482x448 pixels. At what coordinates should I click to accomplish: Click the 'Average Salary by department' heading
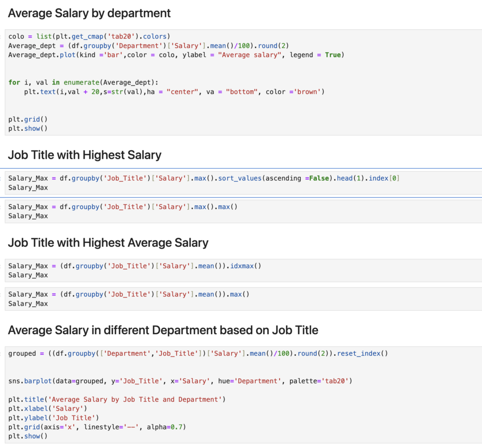coord(89,13)
